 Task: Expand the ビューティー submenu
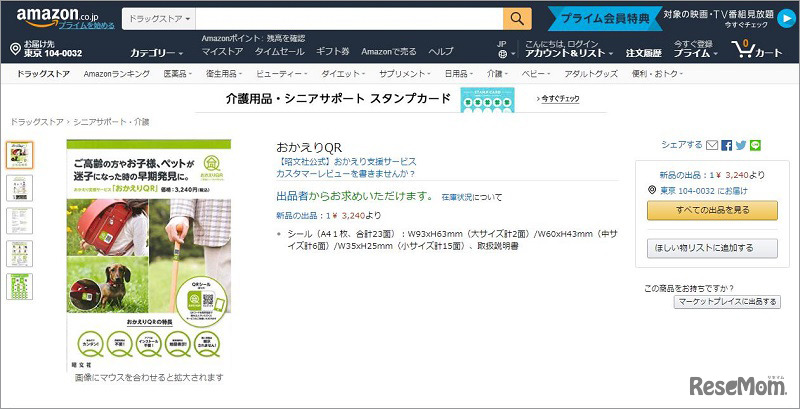pos(282,74)
